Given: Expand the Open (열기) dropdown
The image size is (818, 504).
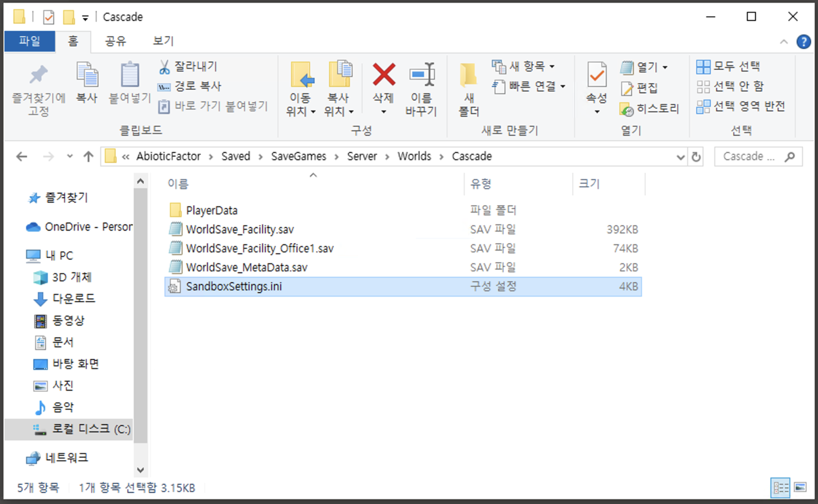Looking at the screenshot, I should pyautogui.click(x=665, y=68).
